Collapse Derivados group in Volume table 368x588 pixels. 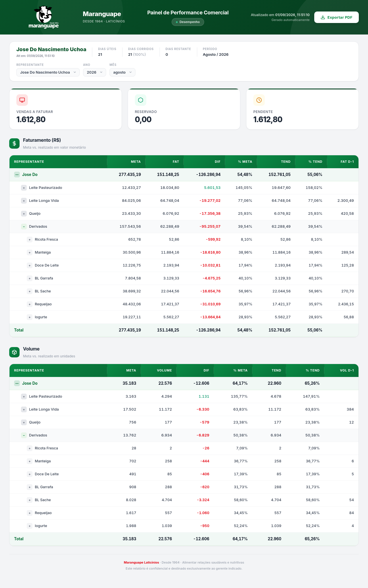coord(24,435)
